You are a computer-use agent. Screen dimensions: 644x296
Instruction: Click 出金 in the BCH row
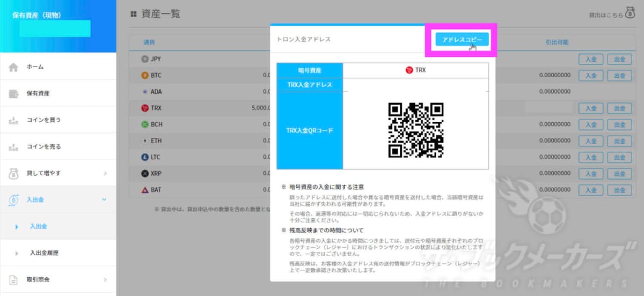tap(619, 124)
